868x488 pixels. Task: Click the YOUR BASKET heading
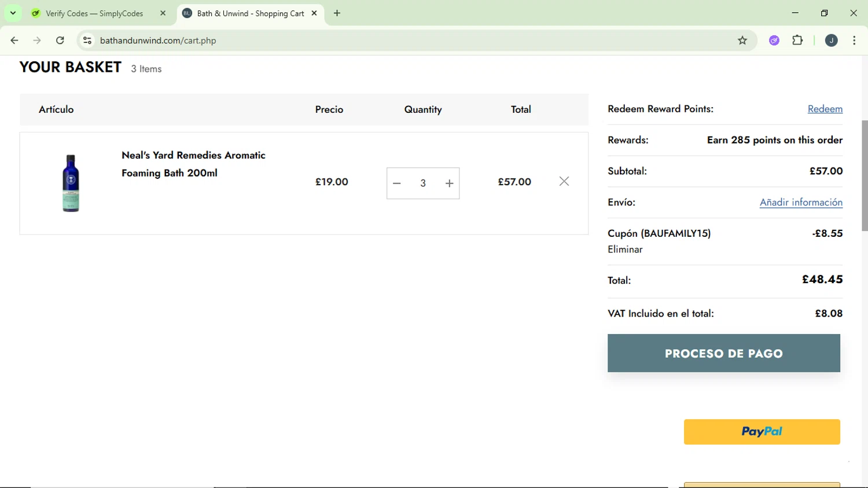click(71, 67)
